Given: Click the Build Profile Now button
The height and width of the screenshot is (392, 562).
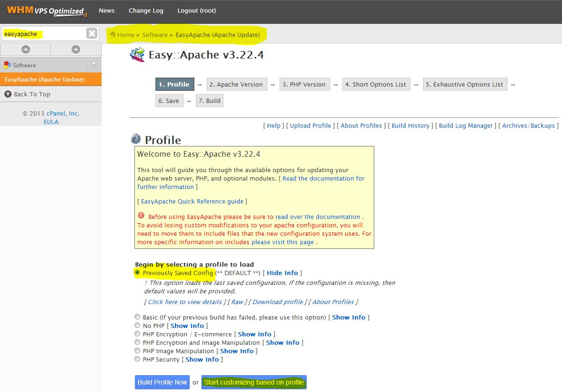Looking at the screenshot, I should pyautogui.click(x=163, y=382).
